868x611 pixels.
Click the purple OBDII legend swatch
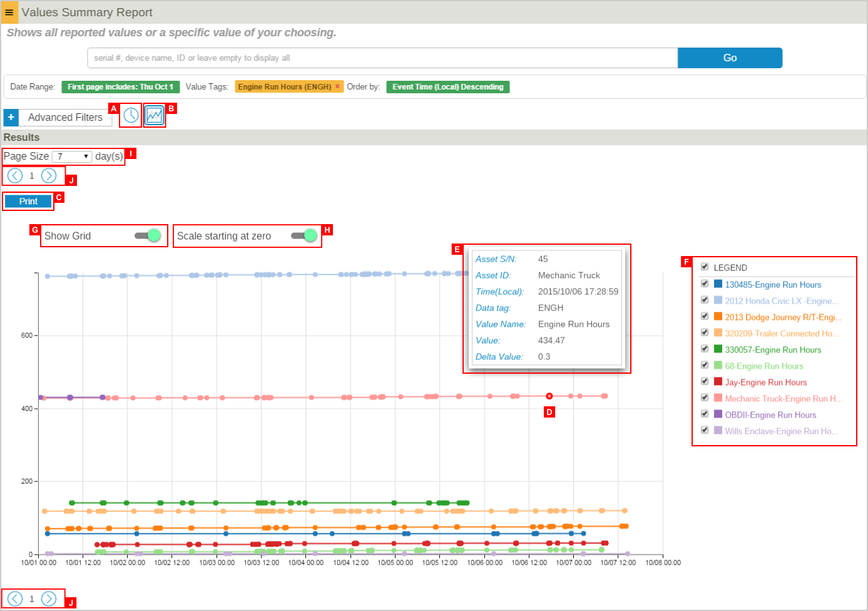tap(718, 414)
